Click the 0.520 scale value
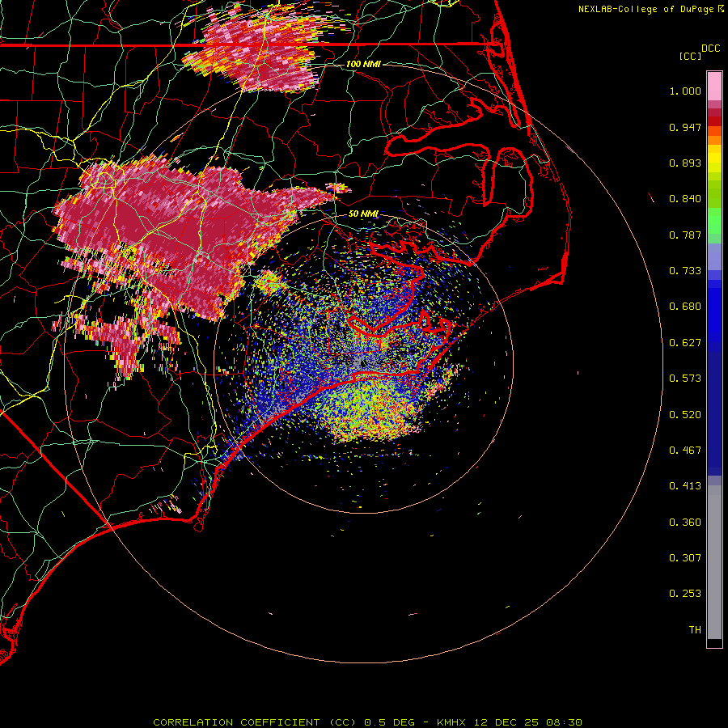This screenshot has width=728, height=728. [685, 415]
